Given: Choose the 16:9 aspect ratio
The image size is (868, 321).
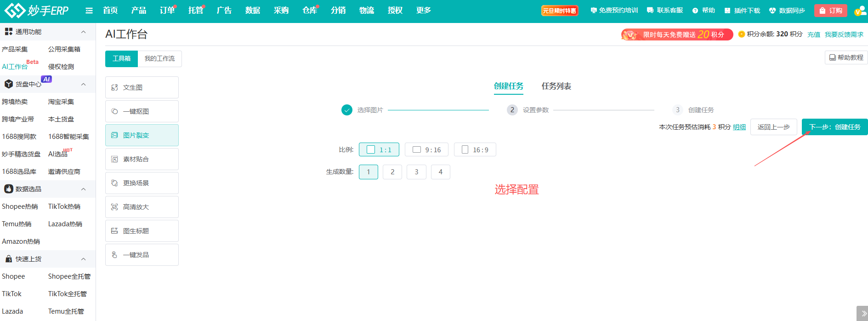Looking at the screenshot, I should [x=475, y=150].
